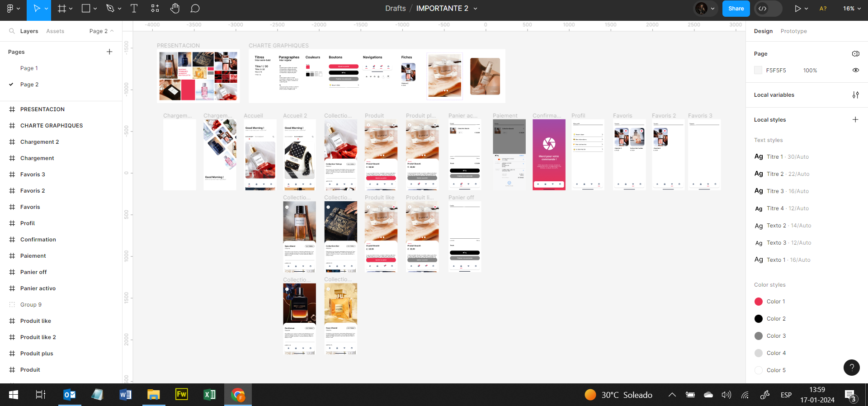Select the red Color 1 style swatch

coord(759,302)
